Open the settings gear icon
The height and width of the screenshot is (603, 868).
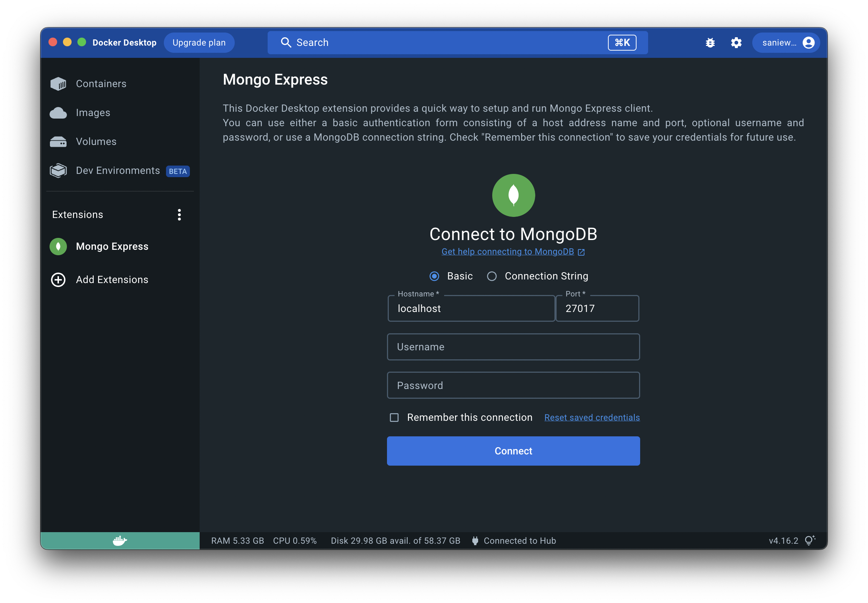point(736,43)
